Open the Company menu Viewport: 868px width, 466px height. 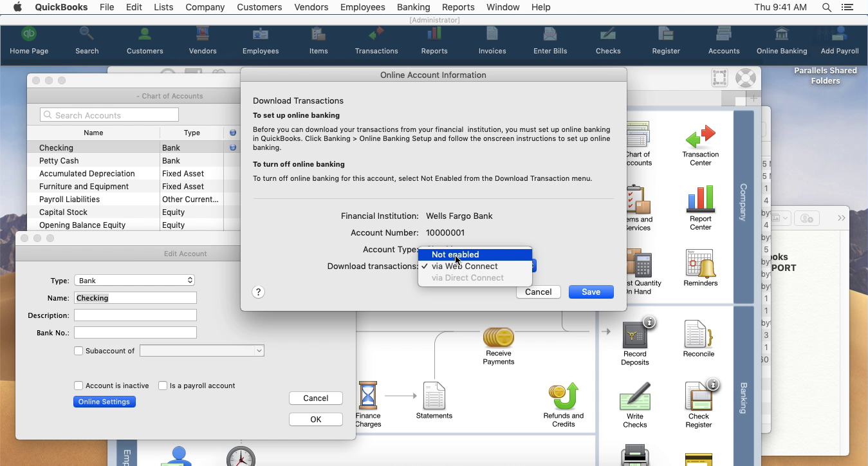coord(205,7)
